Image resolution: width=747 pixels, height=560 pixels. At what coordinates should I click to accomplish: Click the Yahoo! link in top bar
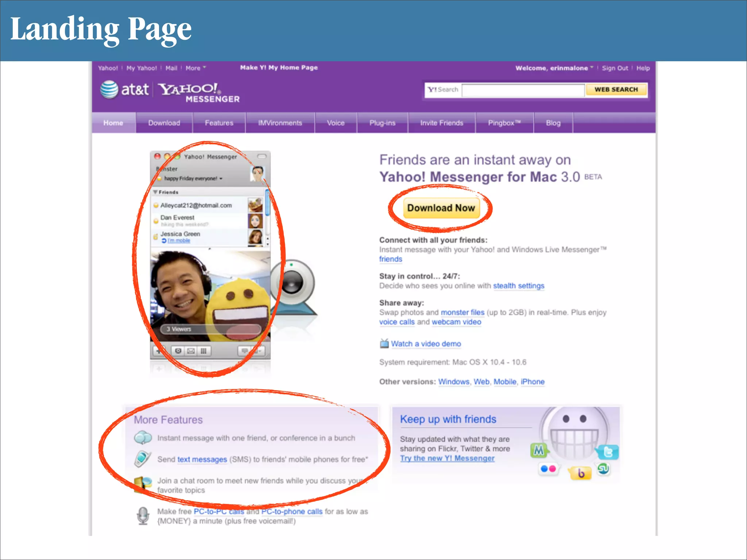point(108,68)
